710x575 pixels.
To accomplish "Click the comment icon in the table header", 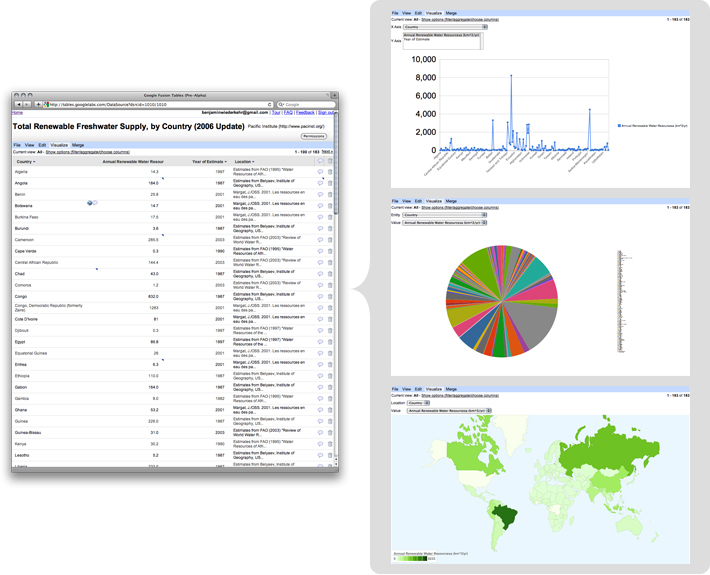I will click(x=320, y=161).
